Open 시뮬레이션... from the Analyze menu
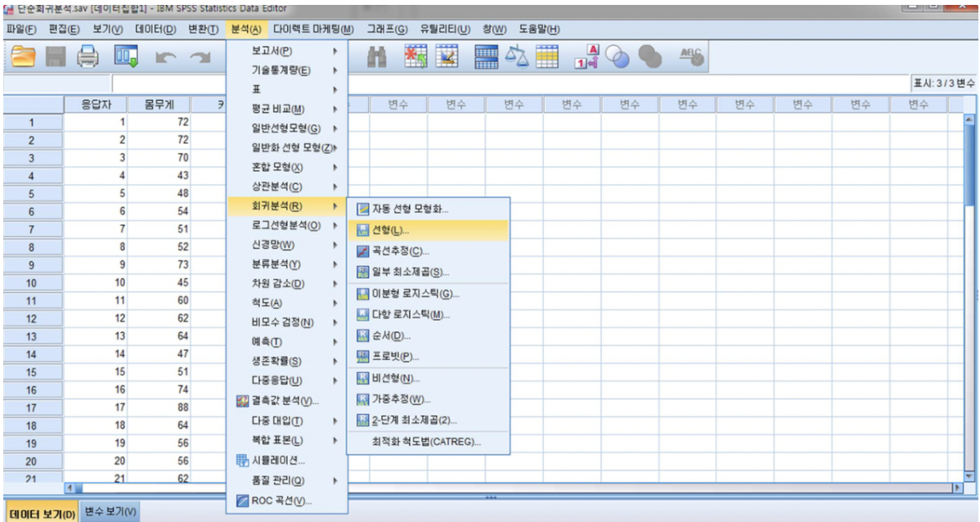 point(287,461)
